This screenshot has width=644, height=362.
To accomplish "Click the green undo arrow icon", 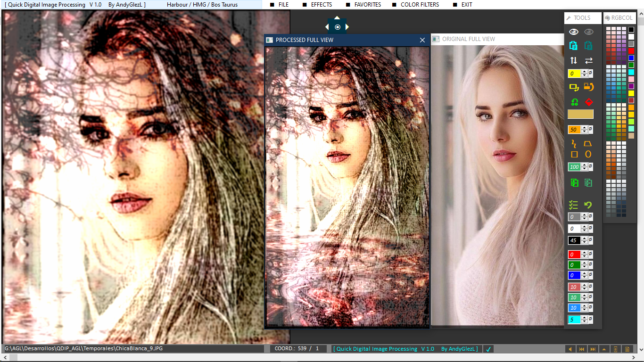I will (588, 205).
